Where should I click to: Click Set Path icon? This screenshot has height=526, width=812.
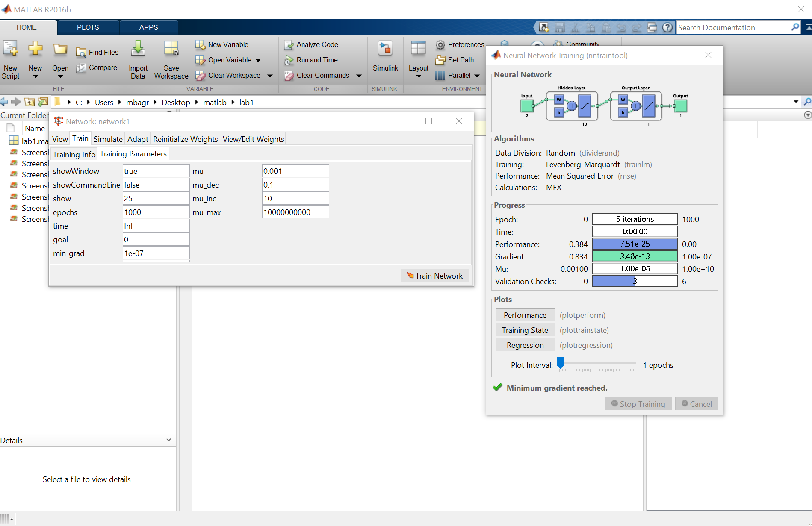tap(440, 60)
